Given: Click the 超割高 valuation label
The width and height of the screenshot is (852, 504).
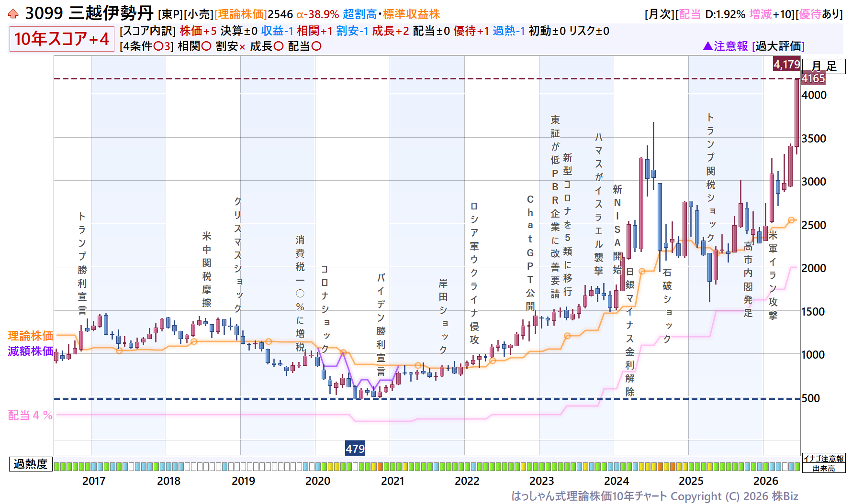Looking at the screenshot, I should (x=360, y=14).
